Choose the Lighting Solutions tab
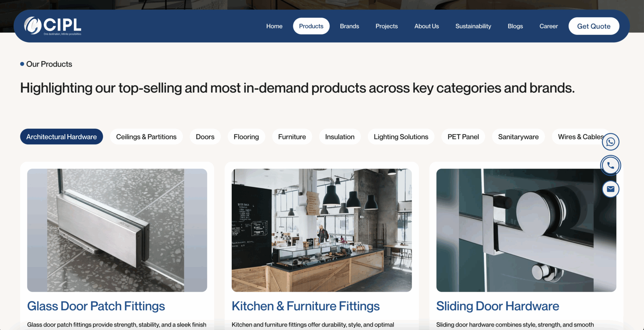The height and width of the screenshot is (330, 644). click(401, 137)
